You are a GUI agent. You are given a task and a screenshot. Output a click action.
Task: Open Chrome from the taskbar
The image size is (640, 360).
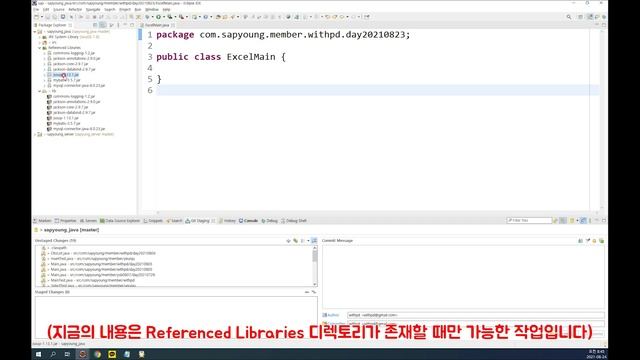click(x=98, y=354)
